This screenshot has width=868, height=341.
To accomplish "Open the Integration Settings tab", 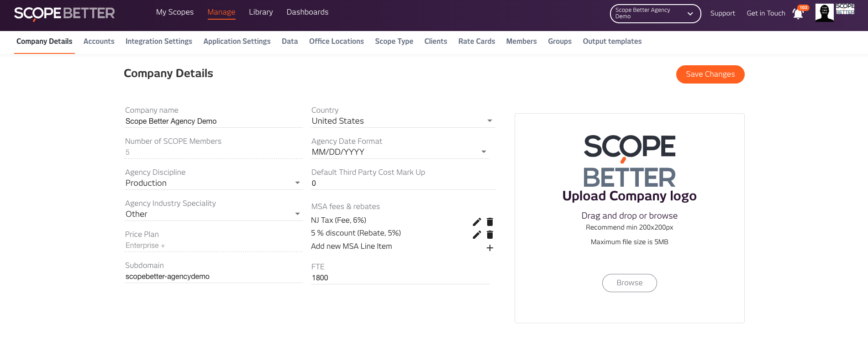I will point(159,42).
